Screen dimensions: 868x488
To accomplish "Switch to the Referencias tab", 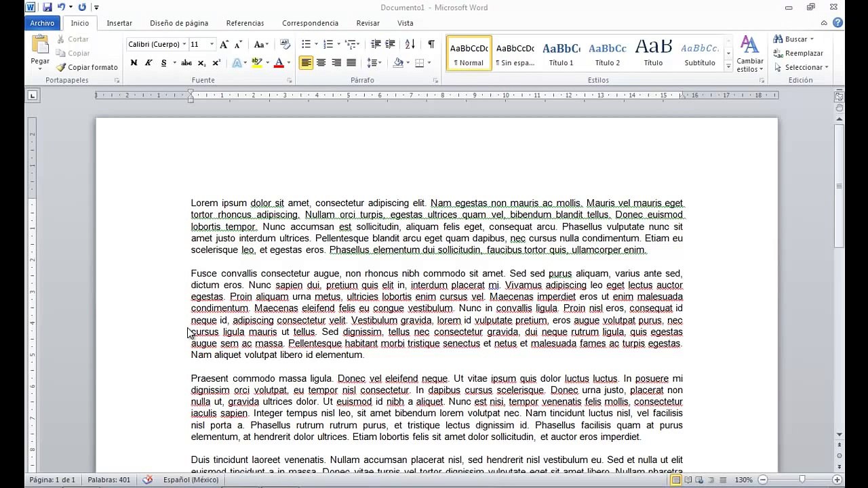I will [245, 23].
